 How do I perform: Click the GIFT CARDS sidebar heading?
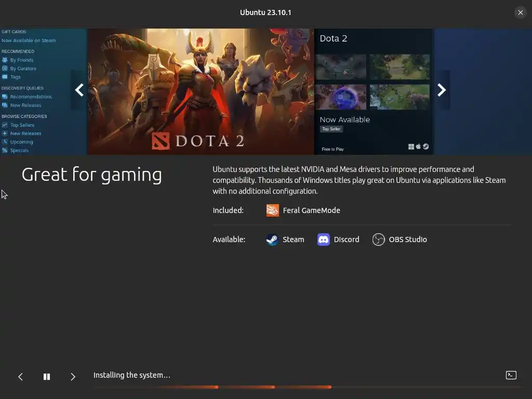[14, 32]
